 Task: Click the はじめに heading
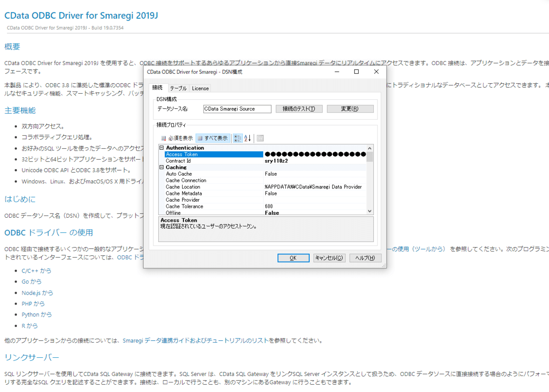(x=20, y=199)
